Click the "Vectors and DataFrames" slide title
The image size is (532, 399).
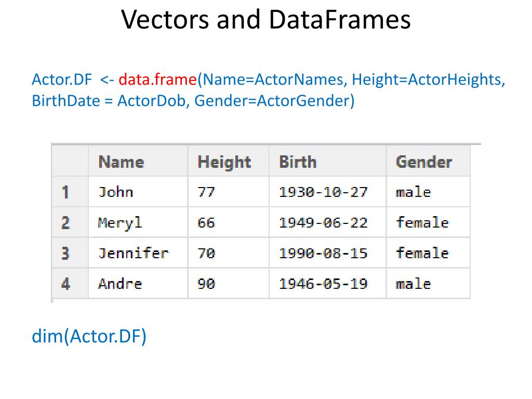point(266,20)
